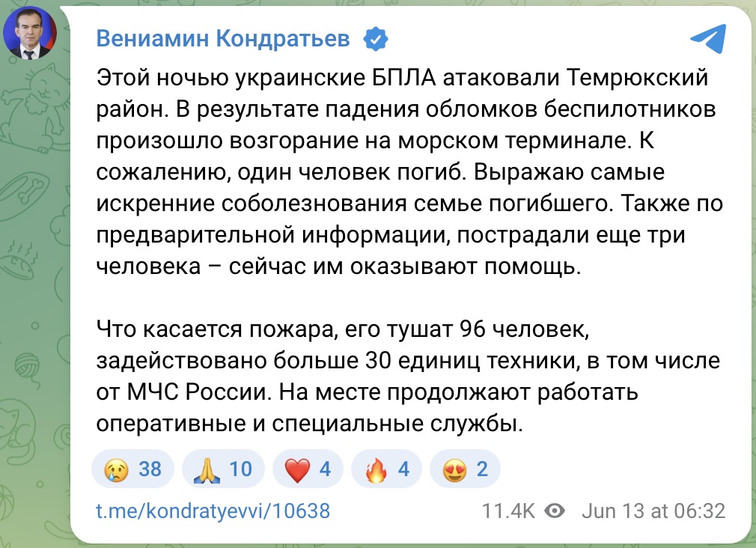This screenshot has width=756, height=548.
Task: Open the author name Вениамин Кондратьев
Action: (223, 38)
